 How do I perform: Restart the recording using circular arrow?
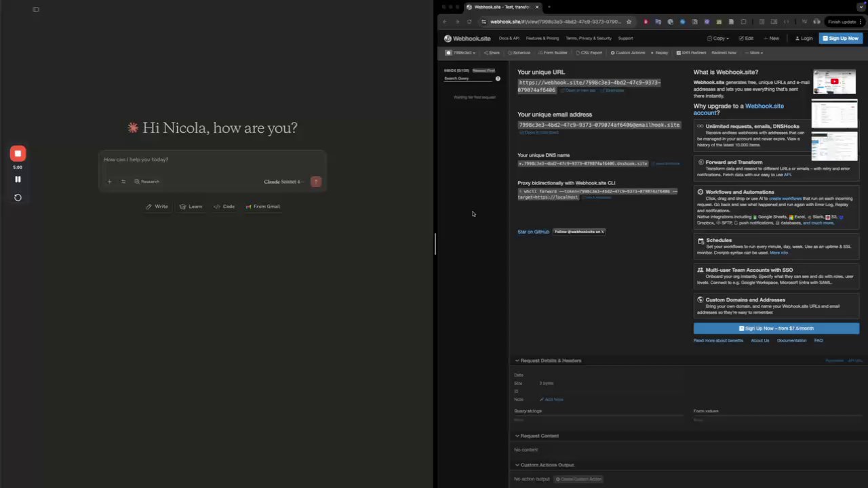pos(18,198)
